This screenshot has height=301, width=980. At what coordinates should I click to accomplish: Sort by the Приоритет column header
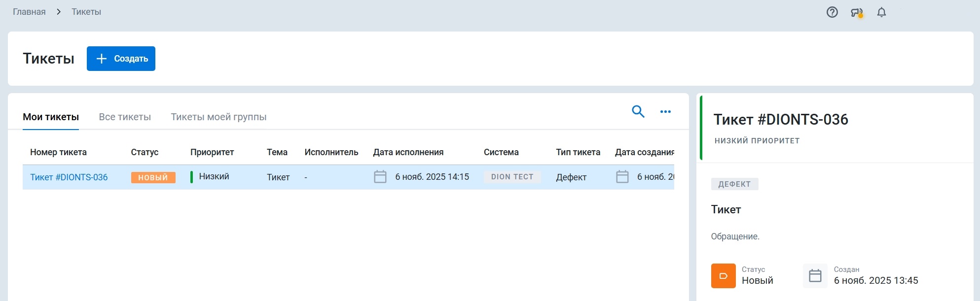[x=212, y=152]
